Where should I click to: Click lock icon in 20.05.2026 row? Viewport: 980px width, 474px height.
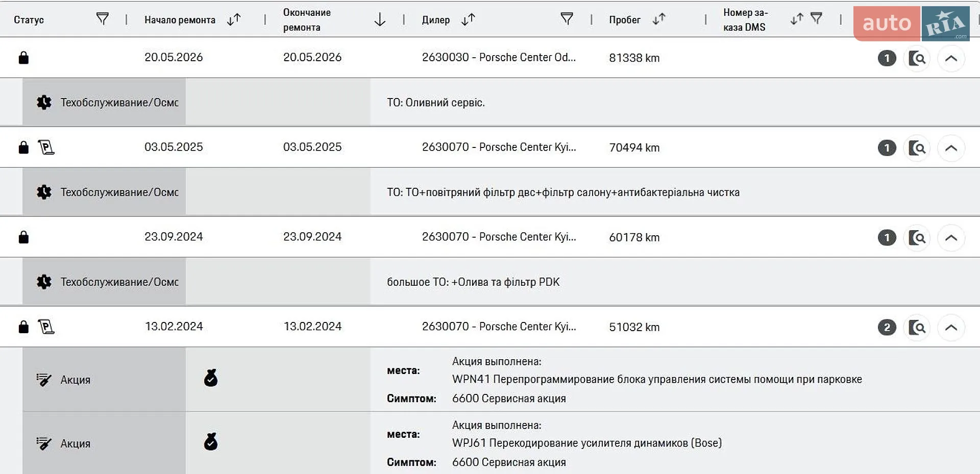[23, 58]
